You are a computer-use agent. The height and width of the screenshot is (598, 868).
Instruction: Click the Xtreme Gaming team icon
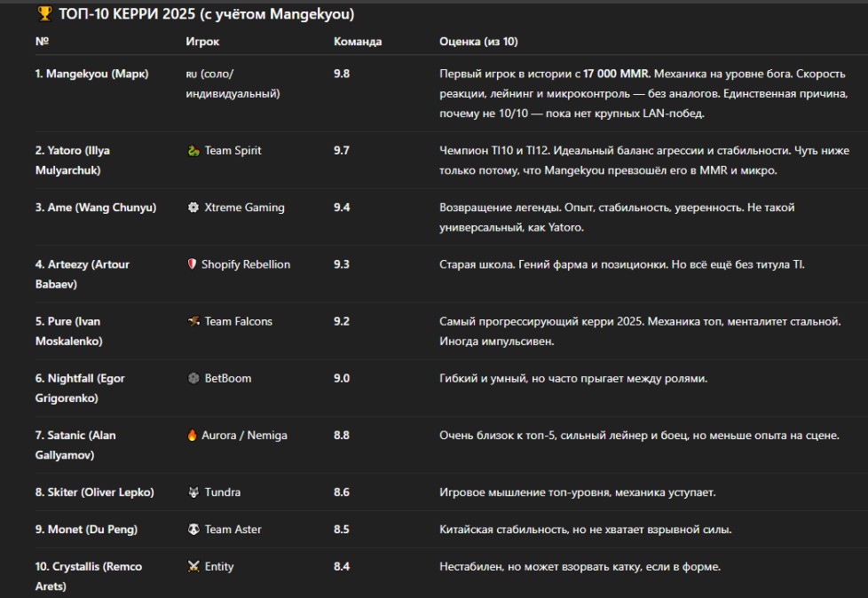point(193,208)
